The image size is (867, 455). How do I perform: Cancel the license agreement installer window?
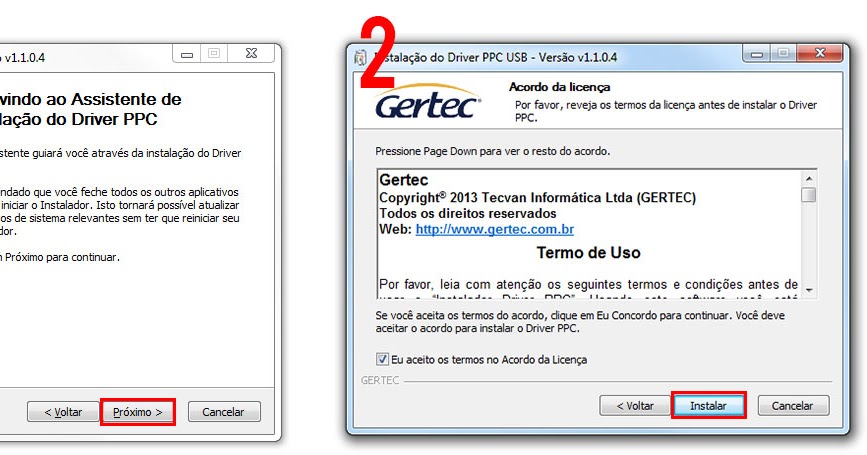(x=792, y=406)
